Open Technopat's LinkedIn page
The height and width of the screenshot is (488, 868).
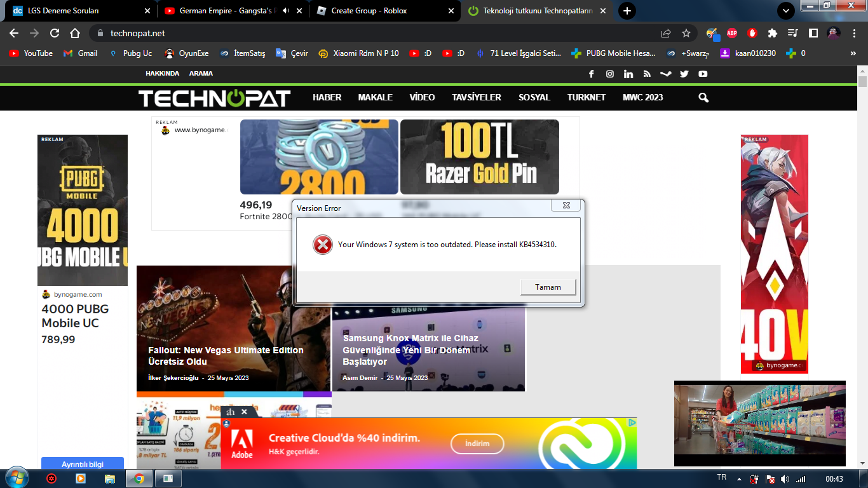pos(628,74)
